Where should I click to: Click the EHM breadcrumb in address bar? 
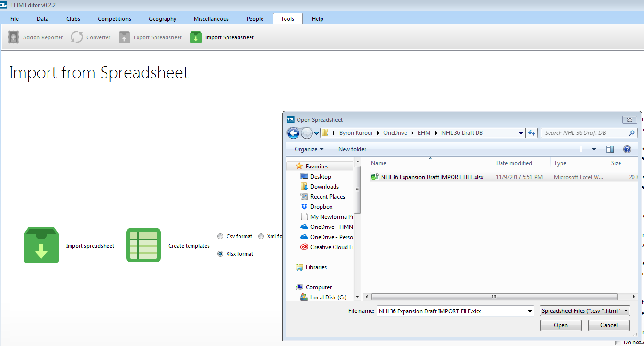(424, 133)
